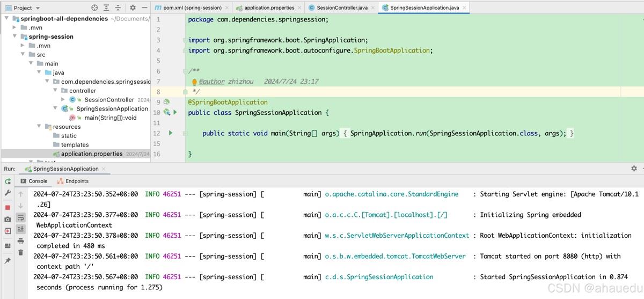Toggle scroll to end in console toolbar

click(21, 229)
